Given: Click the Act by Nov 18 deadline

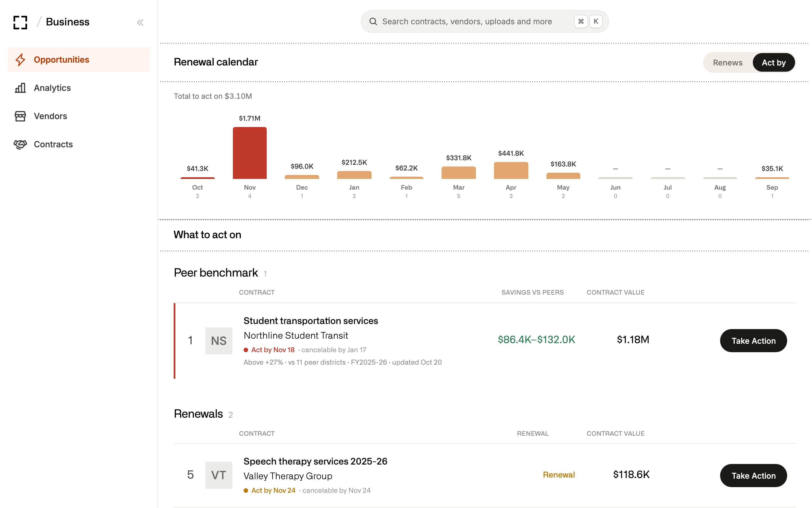Looking at the screenshot, I should 273,350.
